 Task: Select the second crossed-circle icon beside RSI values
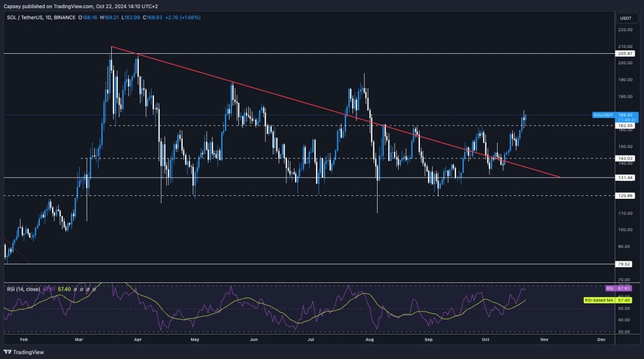click(82, 288)
